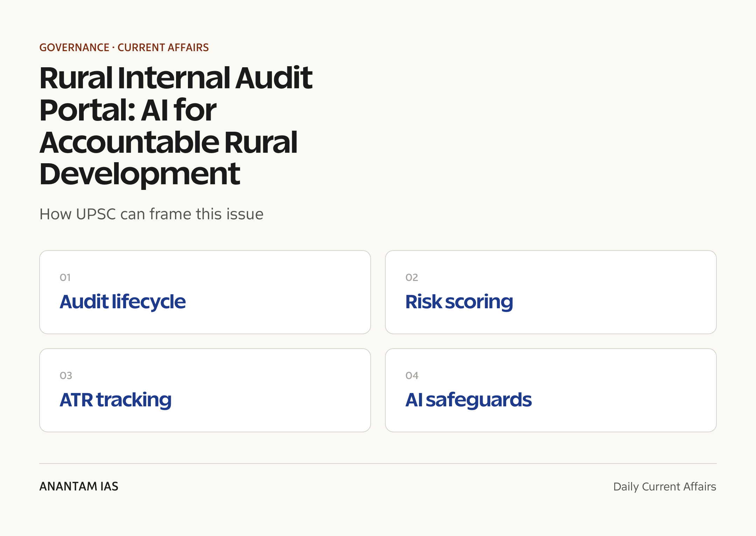Click the 'How UPSC can frame this issue' subtitle

coord(151,214)
